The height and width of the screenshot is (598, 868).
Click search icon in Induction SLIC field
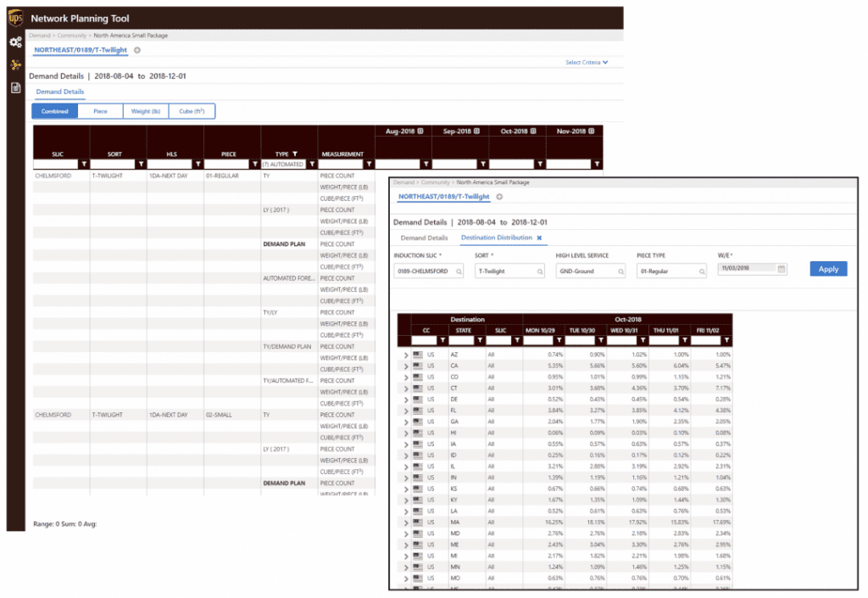pyautogui.click(x=459, y=271)
